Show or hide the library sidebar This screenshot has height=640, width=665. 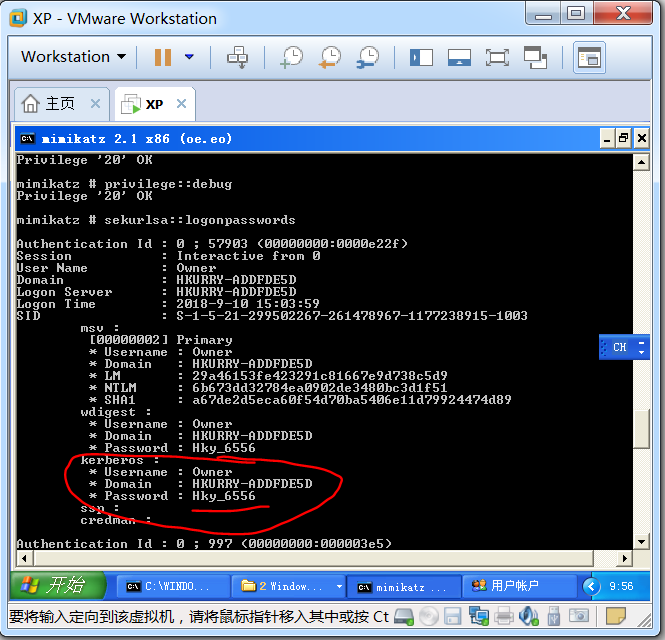point(421,57)
